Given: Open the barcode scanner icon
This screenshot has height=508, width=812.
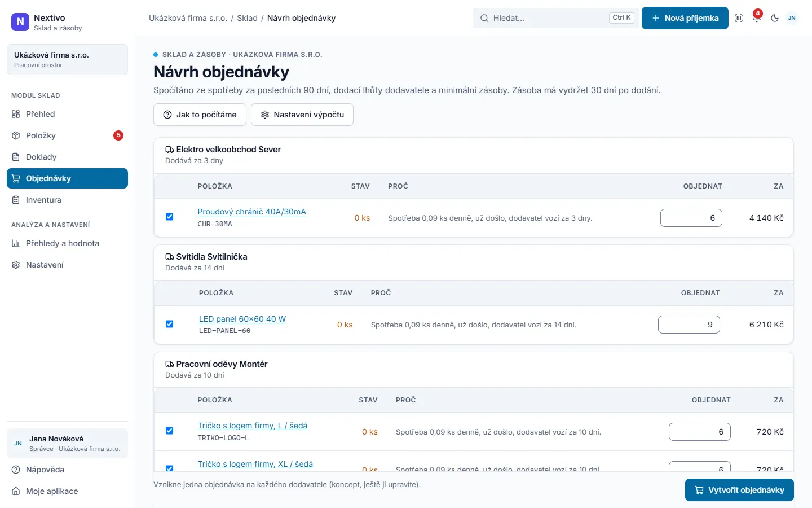Looking at the screenshot, I should point(739,18).
